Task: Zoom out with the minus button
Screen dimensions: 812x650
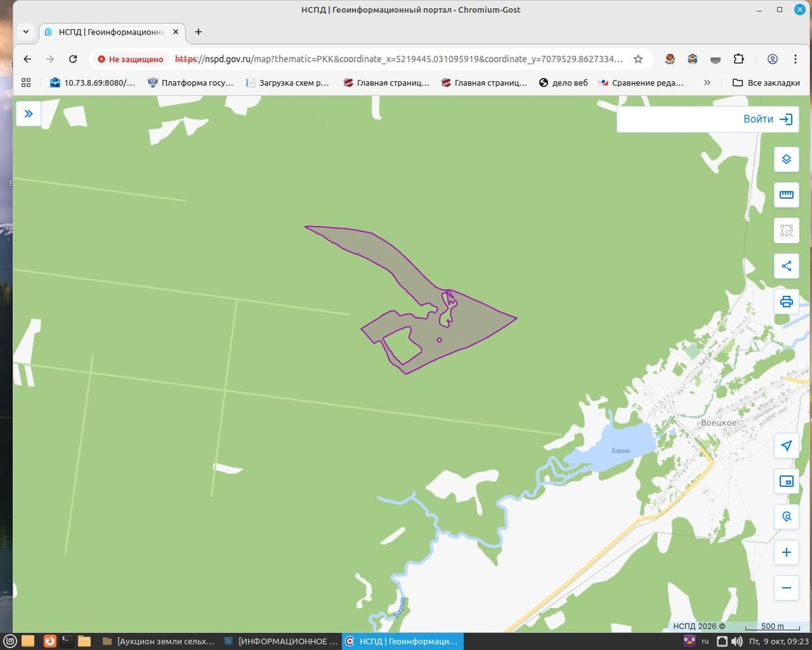Action: [x=786, y=588]
